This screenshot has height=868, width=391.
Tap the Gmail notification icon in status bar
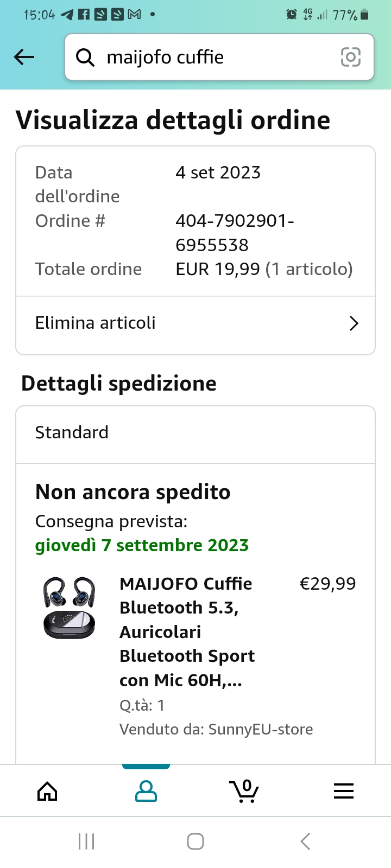pyautogui.click(x=134, y=15)
